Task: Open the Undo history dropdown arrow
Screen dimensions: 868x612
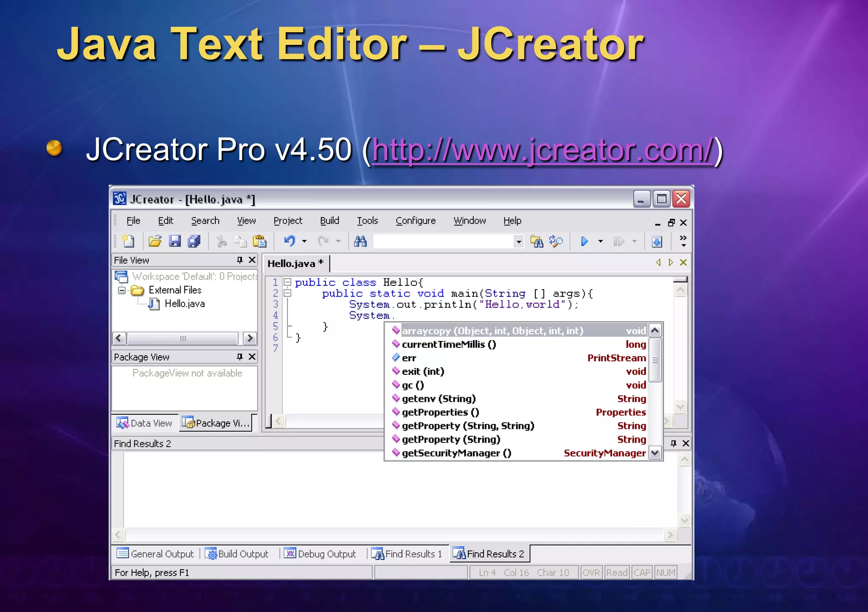Action: 304,241
